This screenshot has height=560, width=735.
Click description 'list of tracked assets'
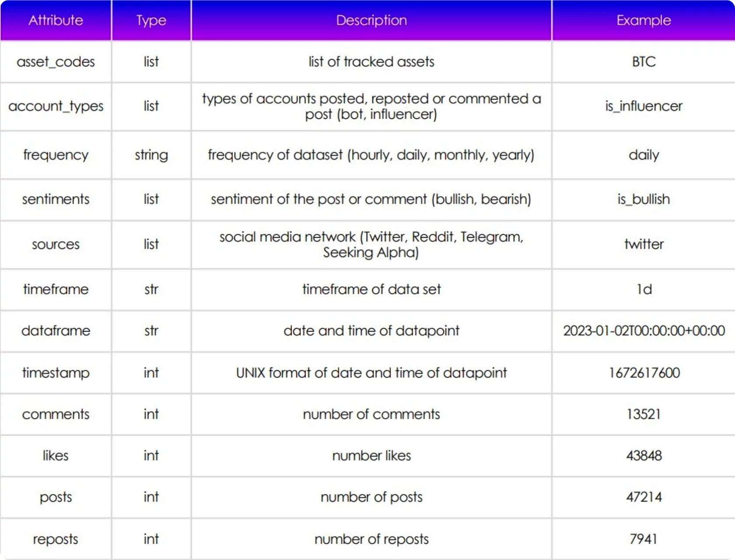pyautogui.click(x=371, y=62)
